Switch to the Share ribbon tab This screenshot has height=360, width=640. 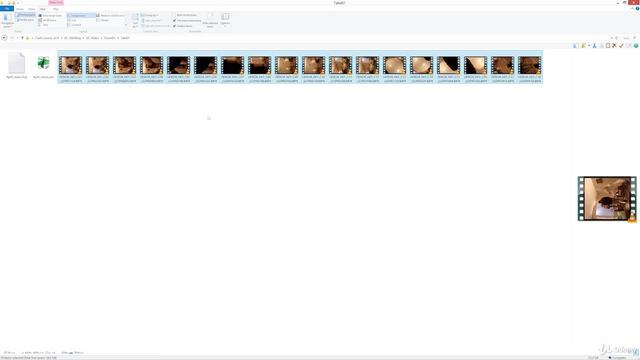click(31, 9)
